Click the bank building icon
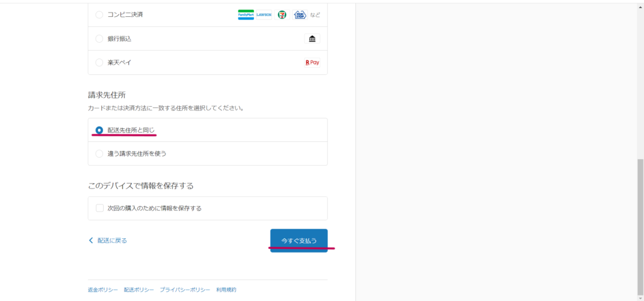The height and width of the screenshot is (301, 644). (x=312, y=39)
